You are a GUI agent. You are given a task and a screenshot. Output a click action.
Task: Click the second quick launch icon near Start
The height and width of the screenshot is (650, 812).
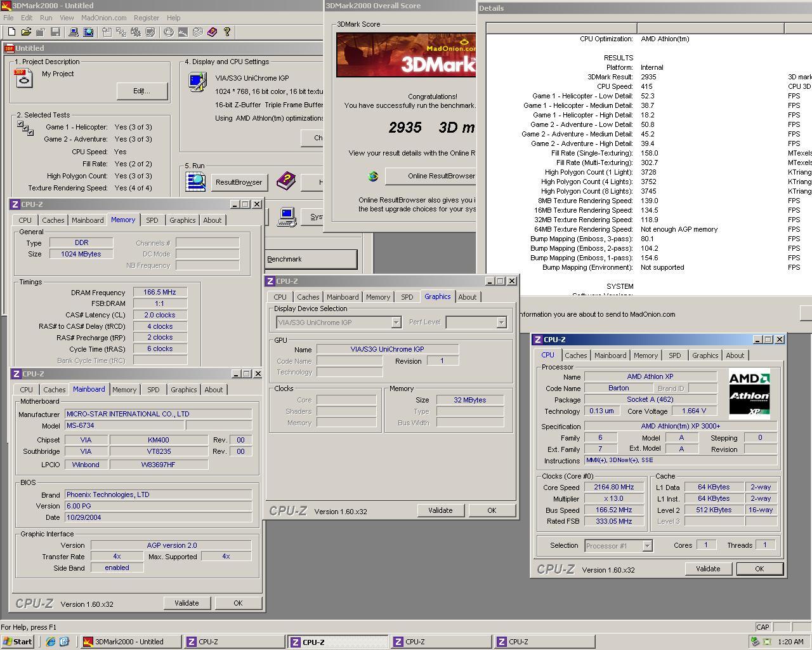[64, 642]
